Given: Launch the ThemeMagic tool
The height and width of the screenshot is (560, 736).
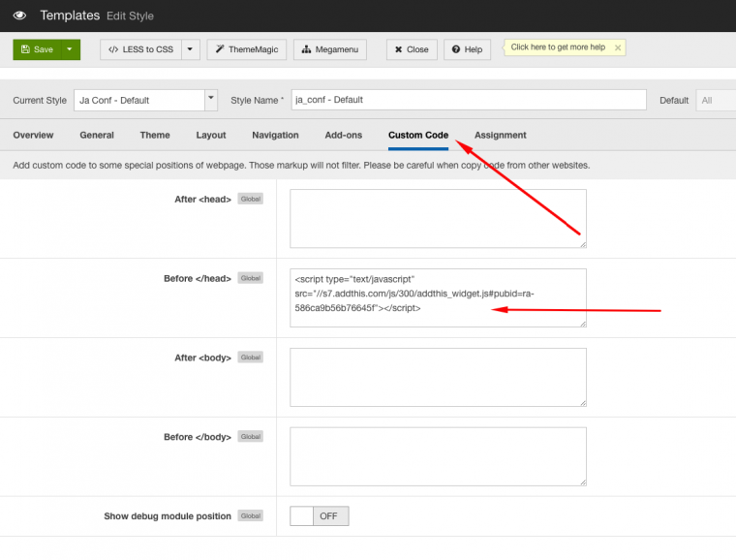Looking at the screenshot, I should [246, 49].
